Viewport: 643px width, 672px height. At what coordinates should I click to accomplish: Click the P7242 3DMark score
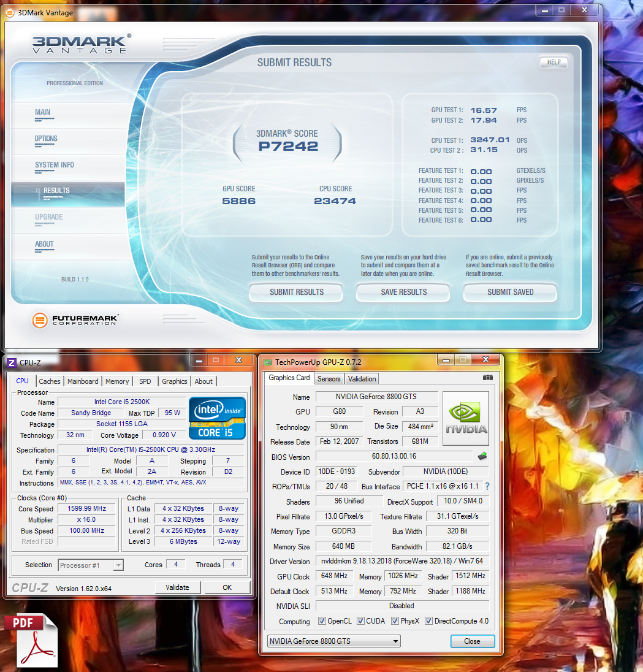point(288,146)
